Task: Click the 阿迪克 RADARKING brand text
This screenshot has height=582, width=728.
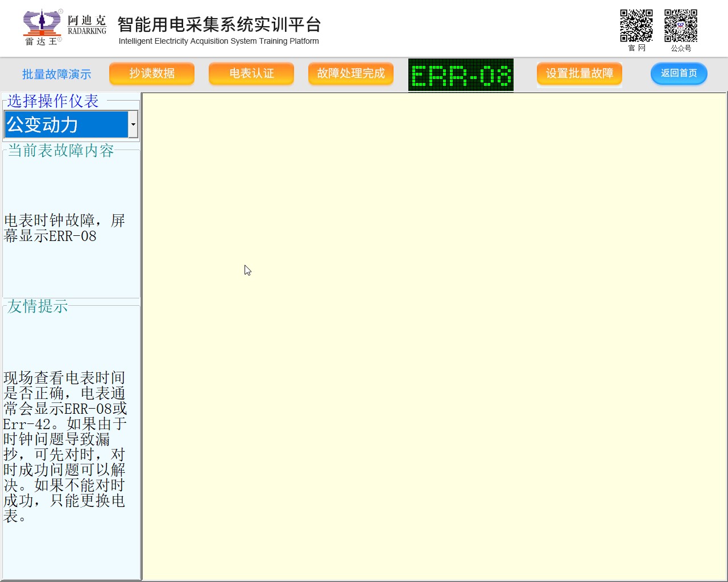Action: pyautogui.click(x=86, y=24)
